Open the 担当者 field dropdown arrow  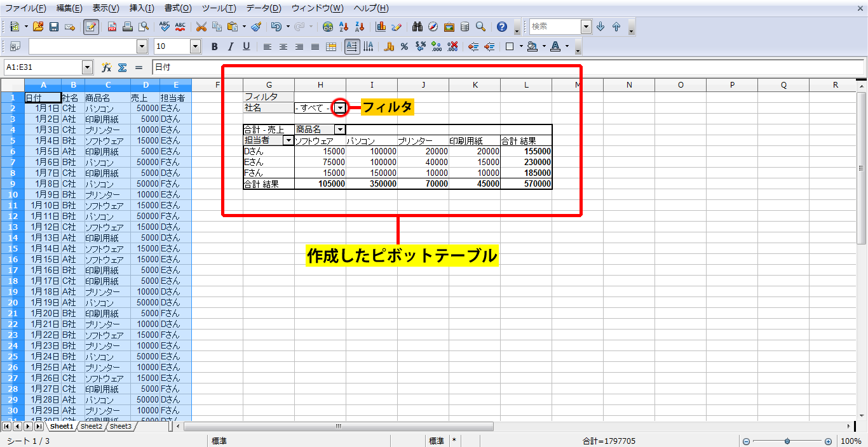[x=288, y=140]
